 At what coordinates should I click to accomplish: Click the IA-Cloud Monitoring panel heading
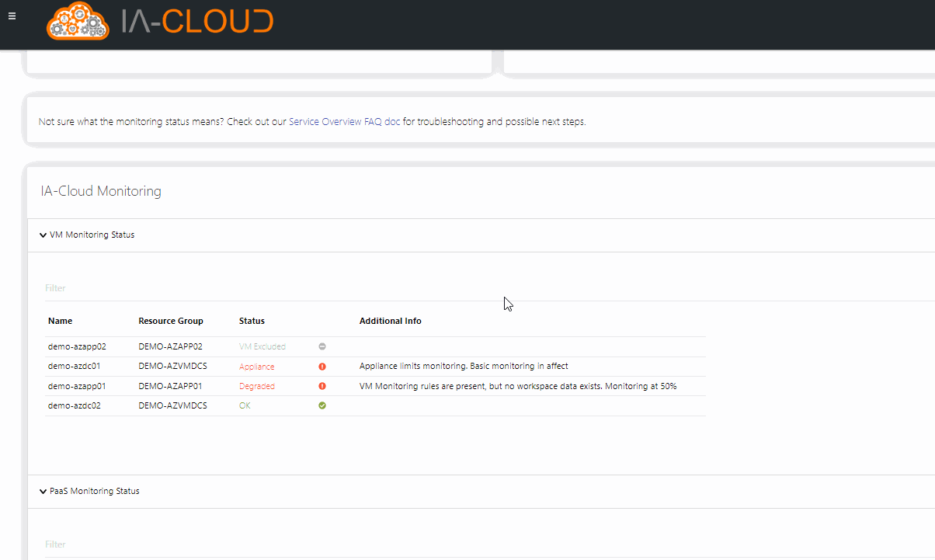pos(101,191)
